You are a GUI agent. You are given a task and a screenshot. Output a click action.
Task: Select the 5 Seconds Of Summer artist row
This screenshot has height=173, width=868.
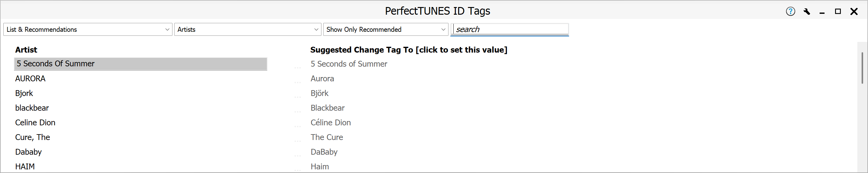tap(140, 64)
